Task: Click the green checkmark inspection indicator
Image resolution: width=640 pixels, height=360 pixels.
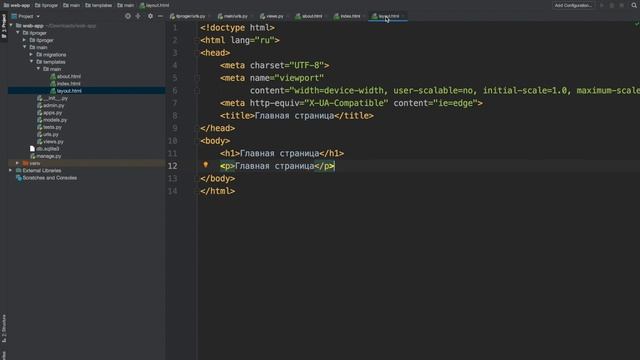Action: tap(636, 24)
